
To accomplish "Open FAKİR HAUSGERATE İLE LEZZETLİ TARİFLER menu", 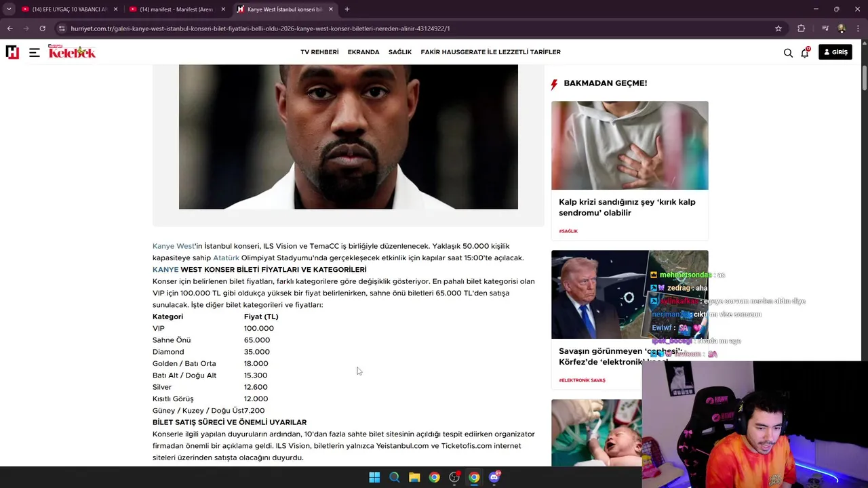I will pos(490,52).
